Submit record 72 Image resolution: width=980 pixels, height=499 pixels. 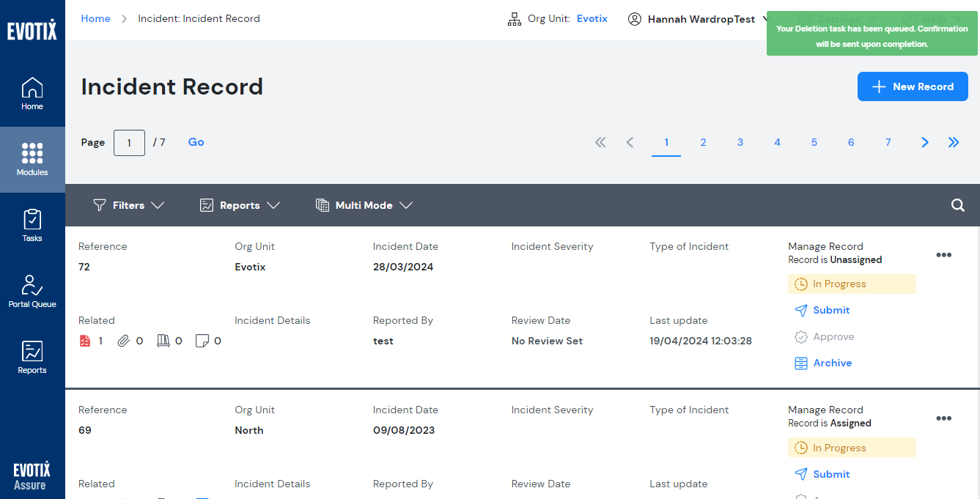pos(830,310)
